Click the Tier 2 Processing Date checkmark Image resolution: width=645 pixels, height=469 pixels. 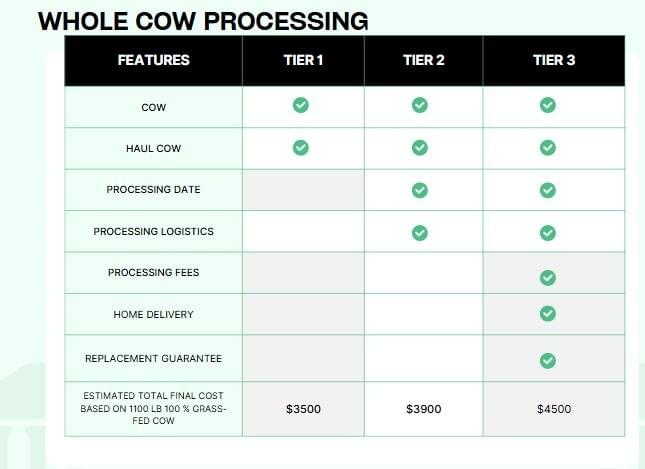(420, 190)
